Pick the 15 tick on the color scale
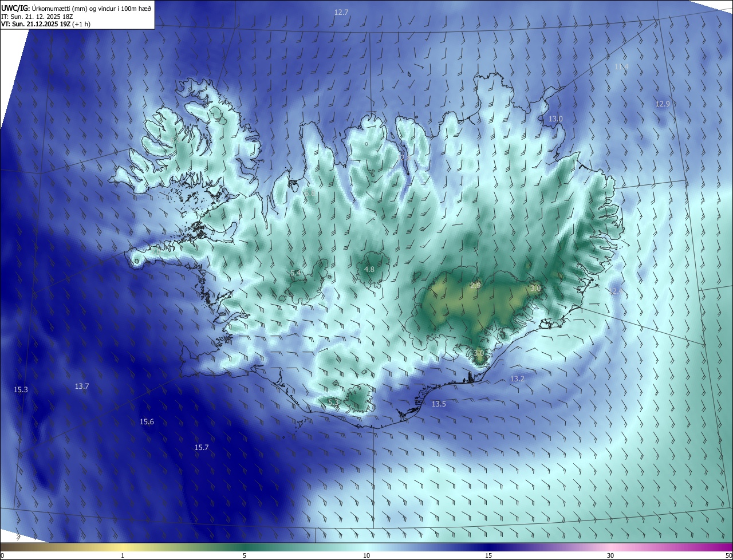 (x=488, y=555)
